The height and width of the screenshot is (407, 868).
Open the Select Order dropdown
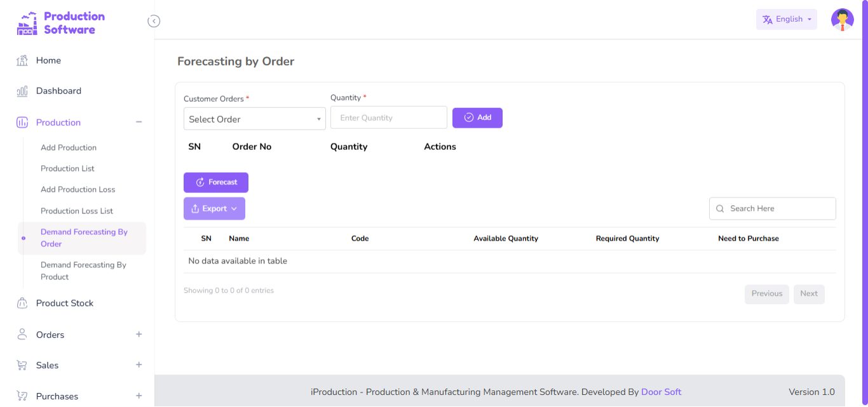[x=254, y=119]
